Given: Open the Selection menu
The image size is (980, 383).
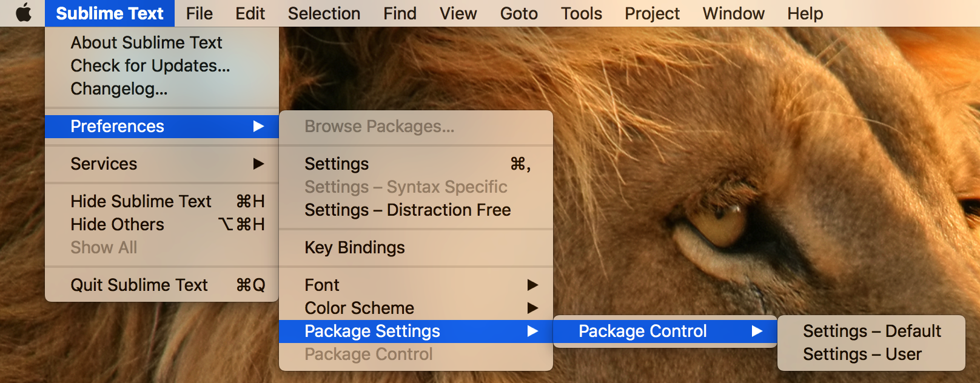Looking at the screenshot, I should (x=324, y=13).
